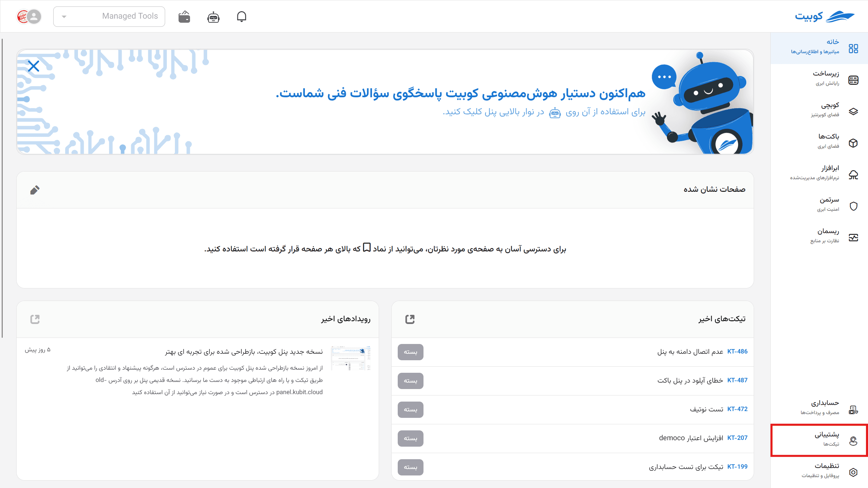The image size is (868, 488).
Task: Open recent events external link icon
Action: coord(35,319)
